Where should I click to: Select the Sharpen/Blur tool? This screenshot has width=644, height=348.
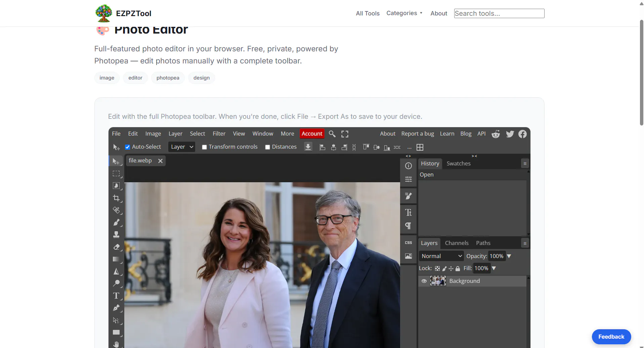[x=116, y=271]
